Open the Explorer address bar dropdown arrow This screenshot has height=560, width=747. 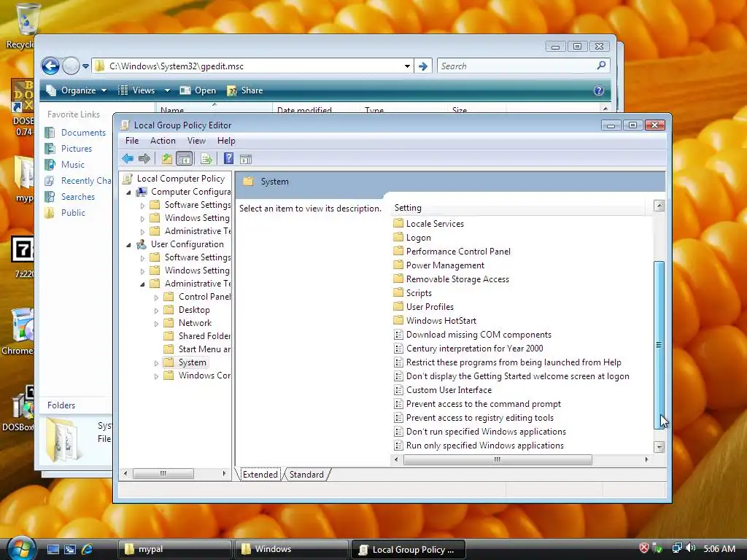pos(407,66)
